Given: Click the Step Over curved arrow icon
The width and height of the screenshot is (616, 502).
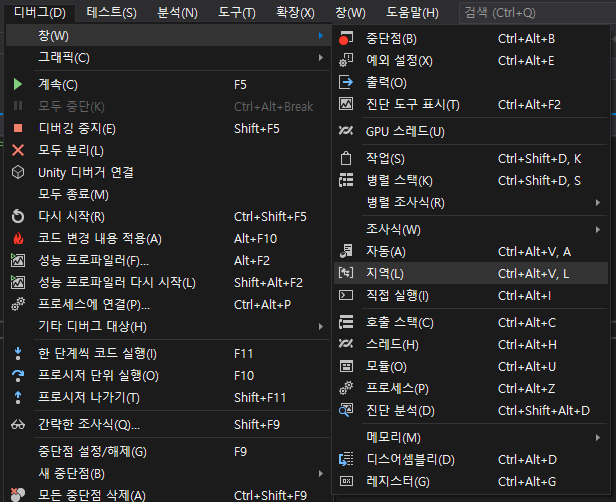Looking at the screenshot, I should tap(18, 376).
